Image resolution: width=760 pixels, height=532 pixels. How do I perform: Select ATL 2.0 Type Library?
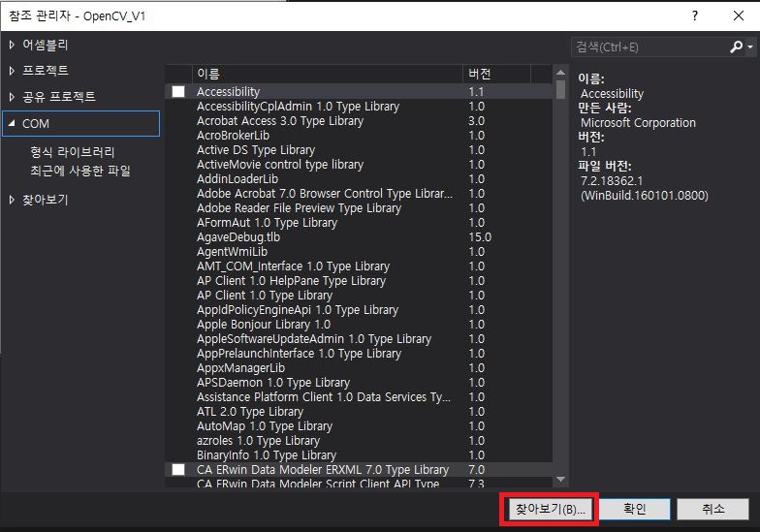[x=359, y=411]
